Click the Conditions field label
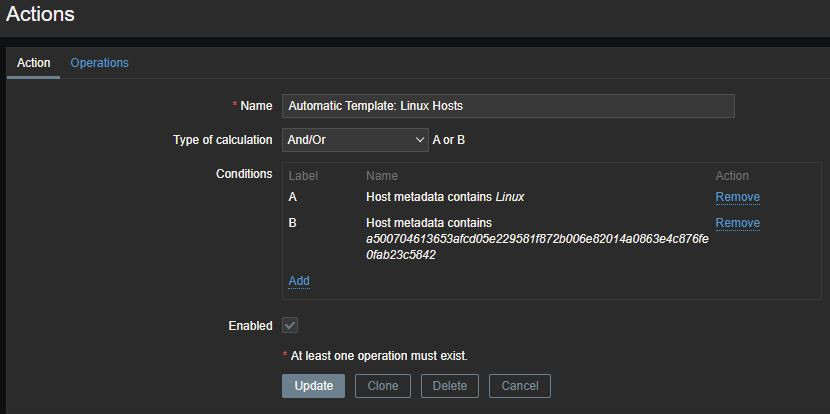The image size is (830, 414). coord(244,173)
